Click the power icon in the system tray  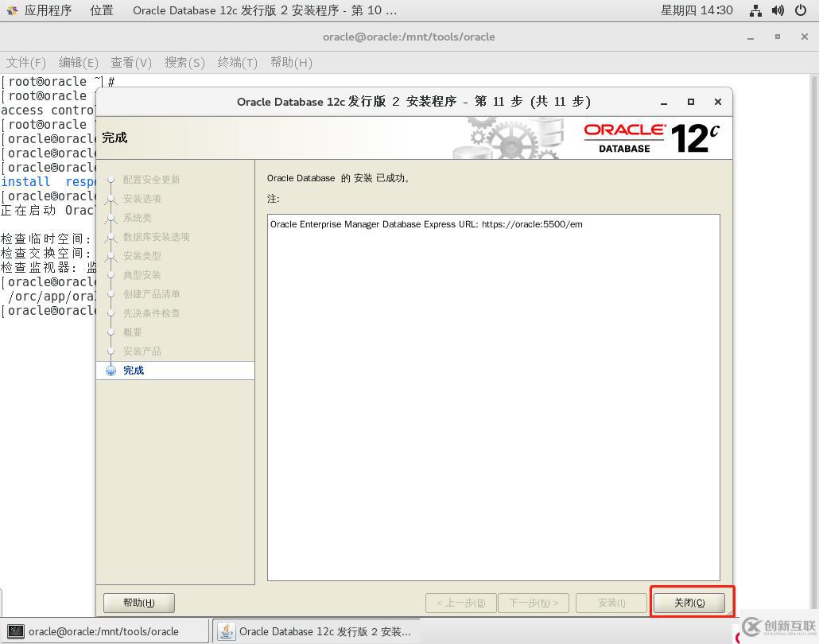pos(802,10)
